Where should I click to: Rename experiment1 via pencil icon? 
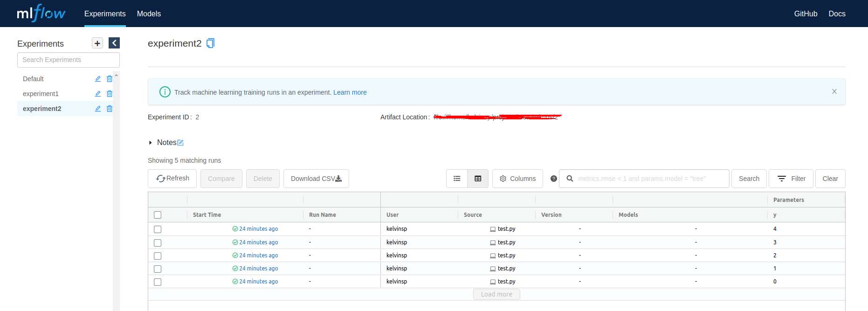(98, 94)
